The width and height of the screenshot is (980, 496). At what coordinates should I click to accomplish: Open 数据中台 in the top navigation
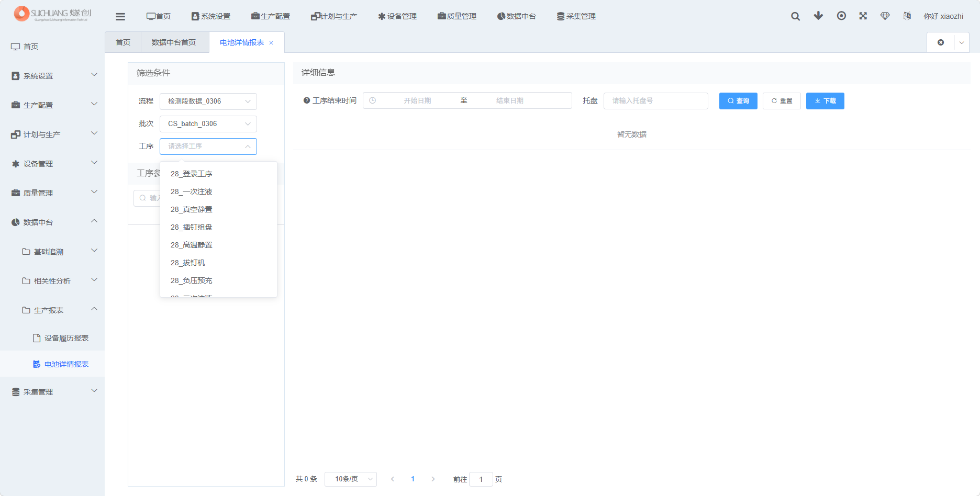tap(517, 16)
